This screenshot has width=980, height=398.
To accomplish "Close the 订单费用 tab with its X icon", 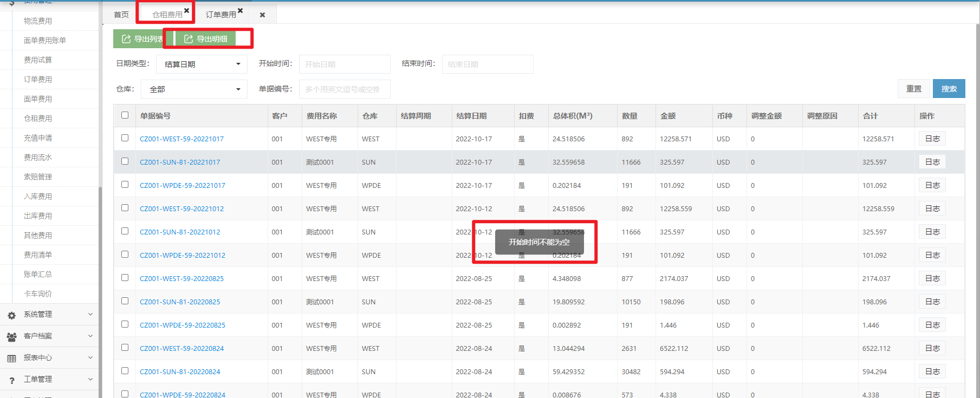I will point(241,10).
